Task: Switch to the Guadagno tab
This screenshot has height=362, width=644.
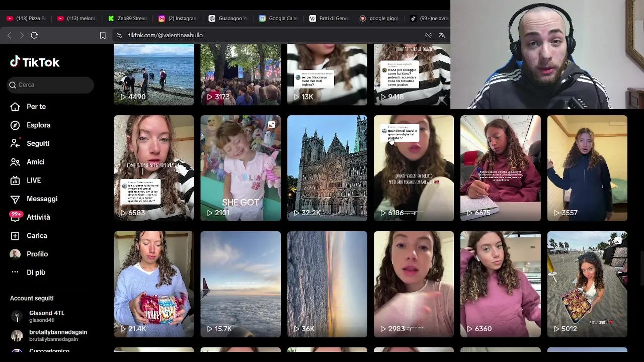Action: [228, 18]
